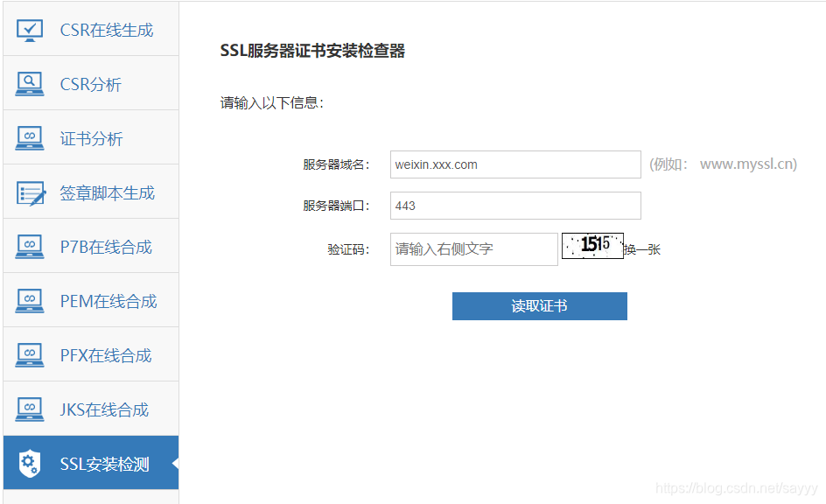Open the CSR在线生成 sidebar entry
Image resolution: width=826 pixels, height=504 pixels.
click(96, 29)
